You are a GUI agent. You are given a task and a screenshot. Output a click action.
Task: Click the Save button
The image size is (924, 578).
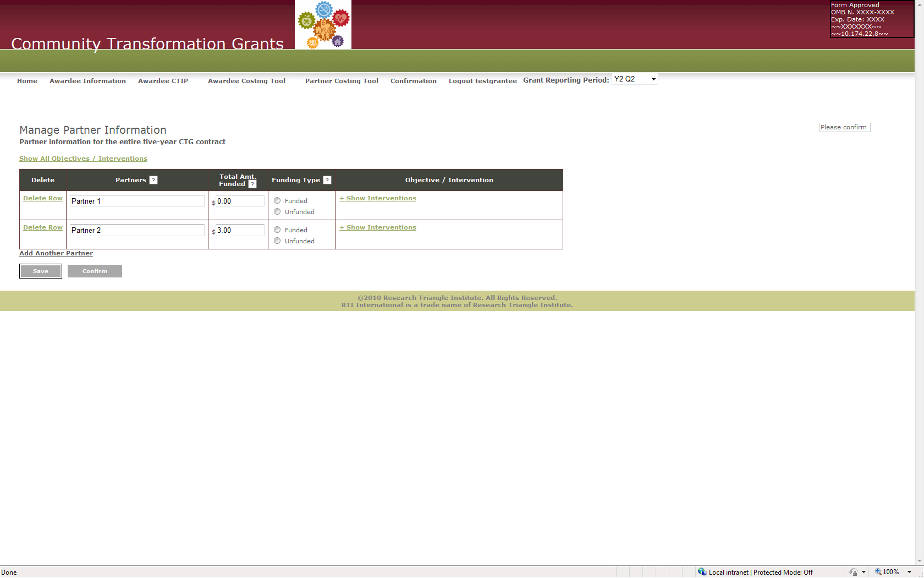pyautogui.click(x=41, y=271)
